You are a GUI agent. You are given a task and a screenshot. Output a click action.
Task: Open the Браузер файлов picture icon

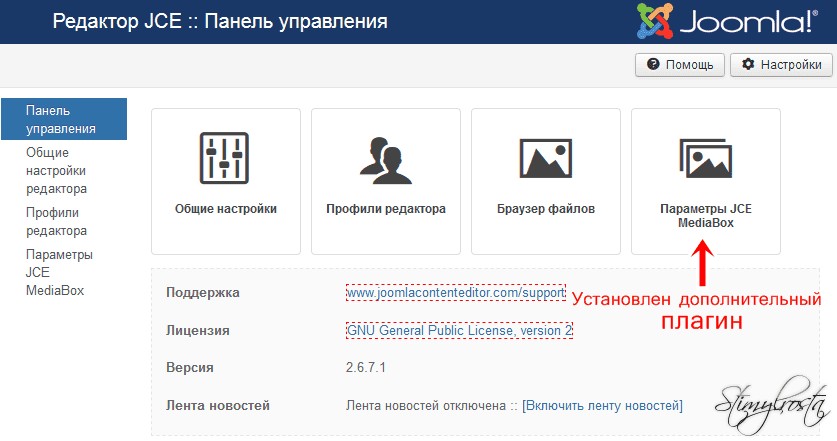pyautogui.click(x=546, y=158)
